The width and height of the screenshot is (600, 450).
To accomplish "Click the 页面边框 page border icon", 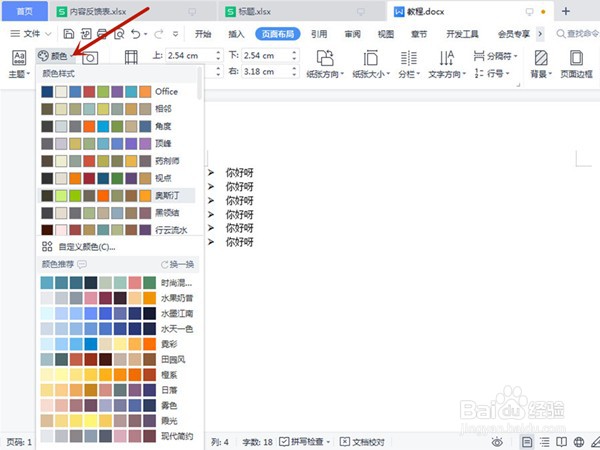I will (x=576, y=58).
